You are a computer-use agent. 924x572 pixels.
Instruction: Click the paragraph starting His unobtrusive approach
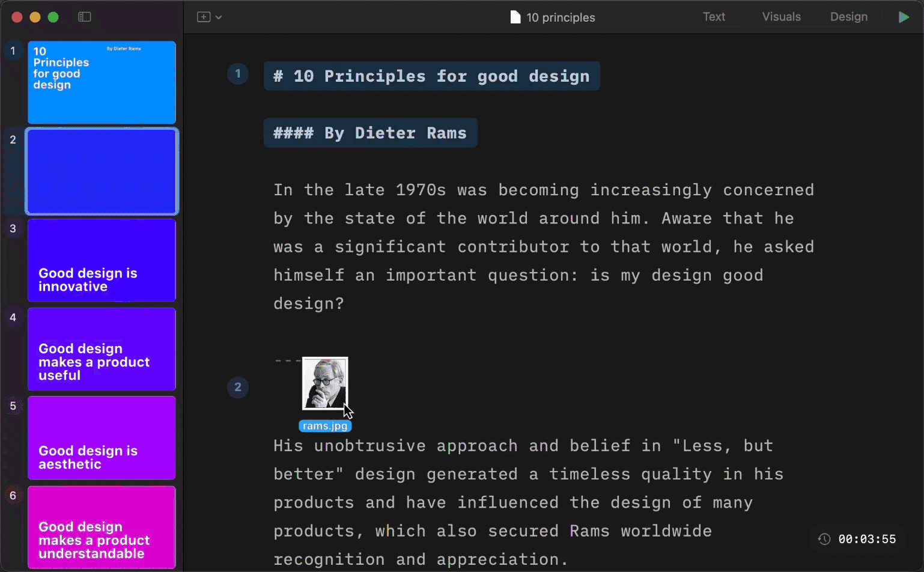pyautogui.click(x=529, y=502)
